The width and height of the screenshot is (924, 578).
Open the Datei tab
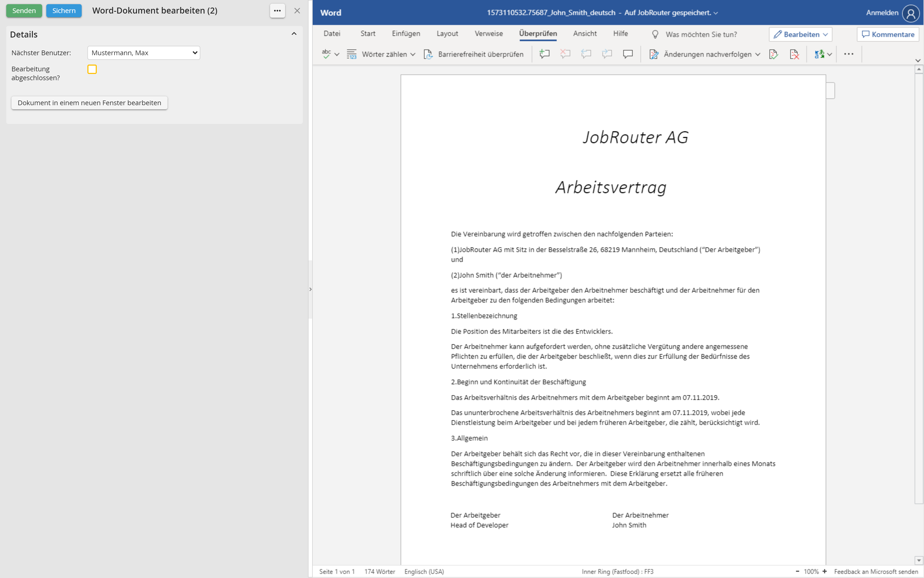pos(332,34)
